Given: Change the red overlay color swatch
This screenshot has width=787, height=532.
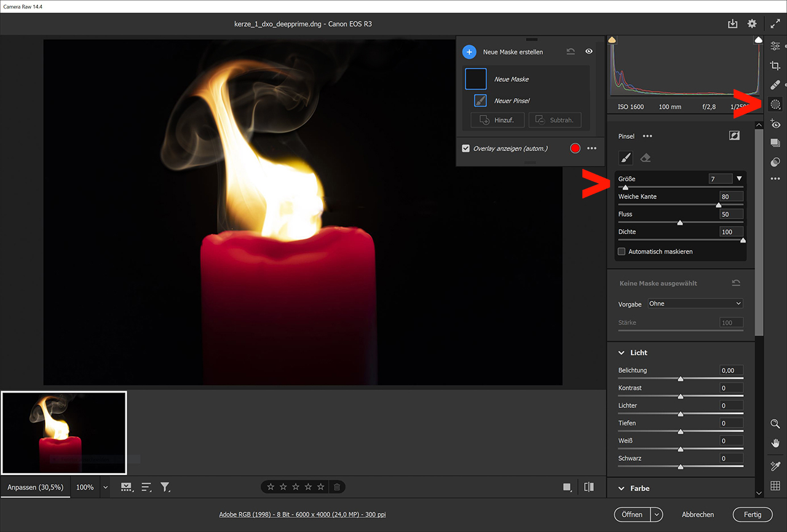Looking at the screenshot, I should [575, 148].
